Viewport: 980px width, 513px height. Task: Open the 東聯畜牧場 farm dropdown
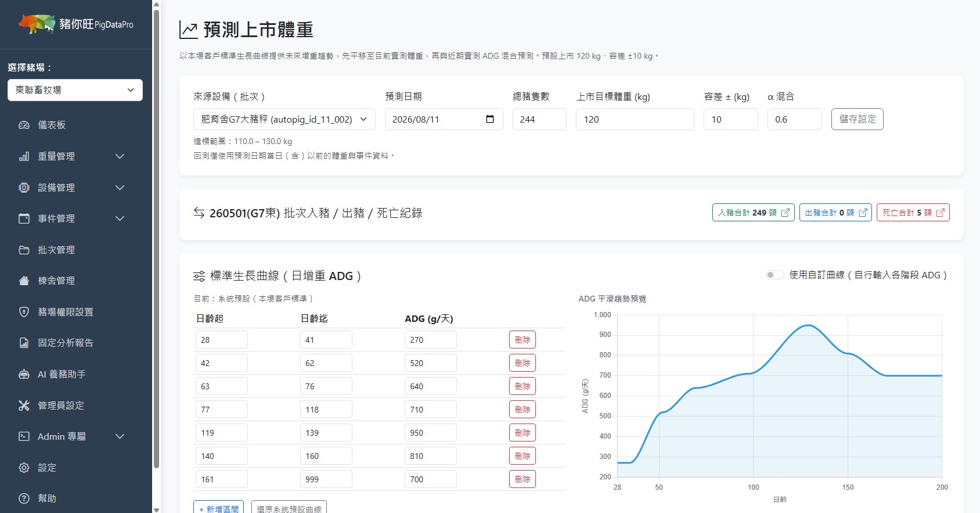click(x=75, y=90)
